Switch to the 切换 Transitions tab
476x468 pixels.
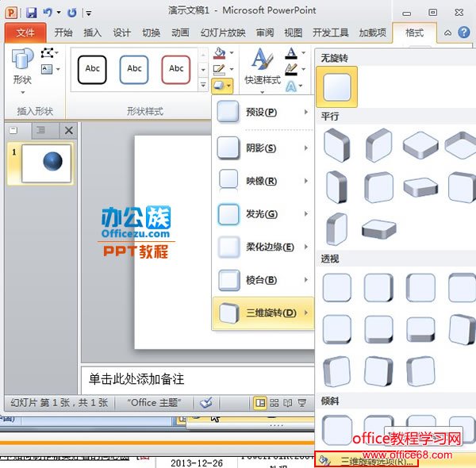click(152, 33)
